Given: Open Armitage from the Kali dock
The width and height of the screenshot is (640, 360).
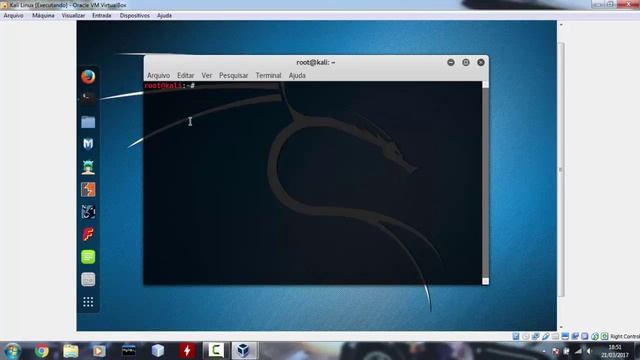Looking at the screenshot, I should pyautogui.click(x=88, y=167).
